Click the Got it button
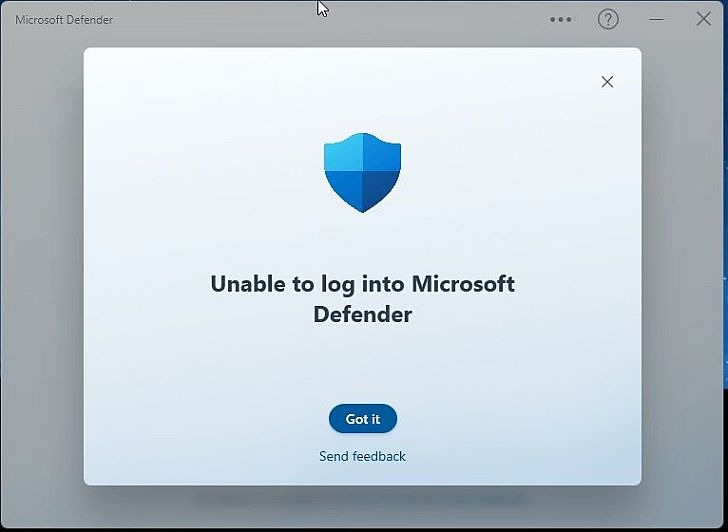This screenshot has width=728, height=532. coord(363,419)
